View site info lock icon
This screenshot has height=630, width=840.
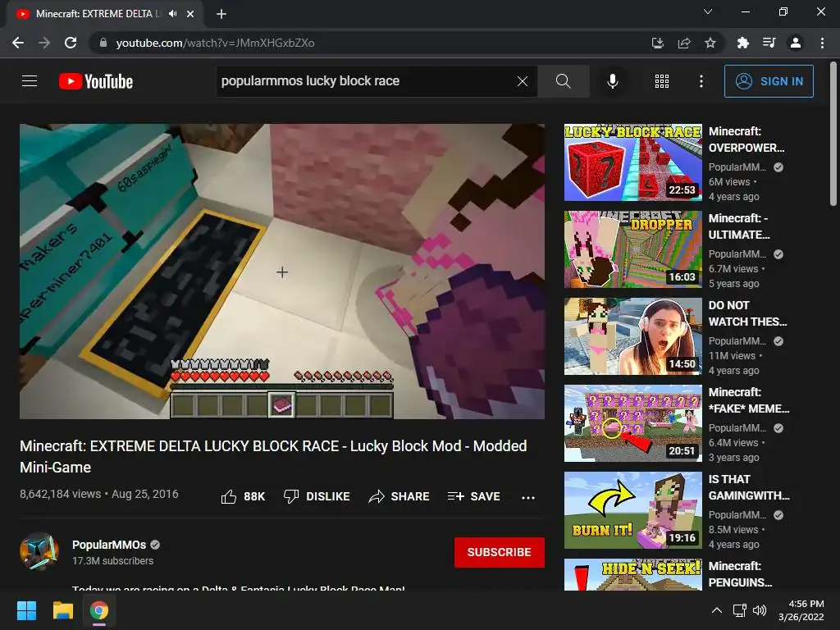103,43
